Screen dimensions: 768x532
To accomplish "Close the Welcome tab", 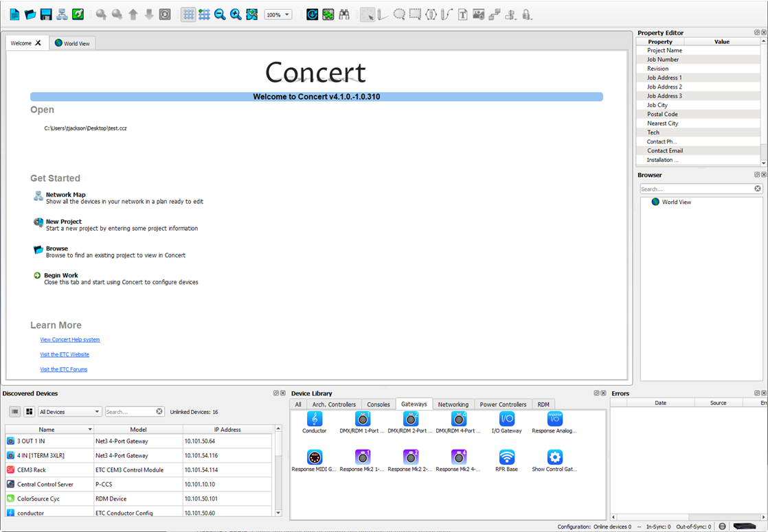I will coord(38,43).
